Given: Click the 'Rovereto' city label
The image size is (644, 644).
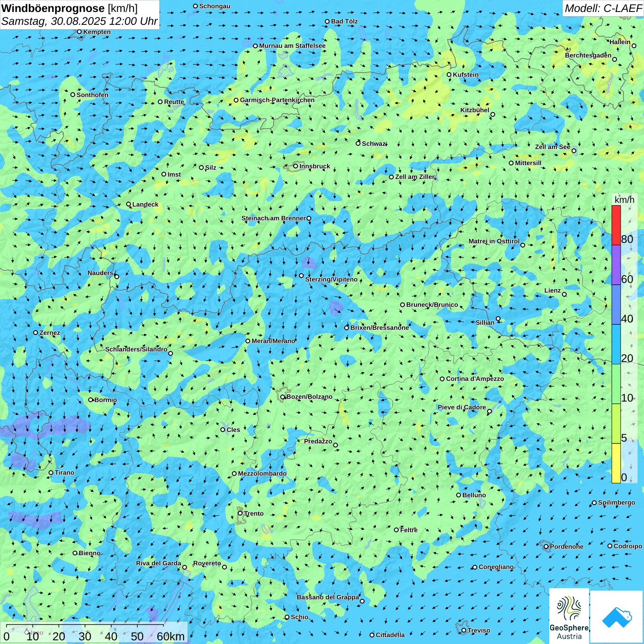Looking at the screenshot, I should pyautogui.click(x=207, y=563).
